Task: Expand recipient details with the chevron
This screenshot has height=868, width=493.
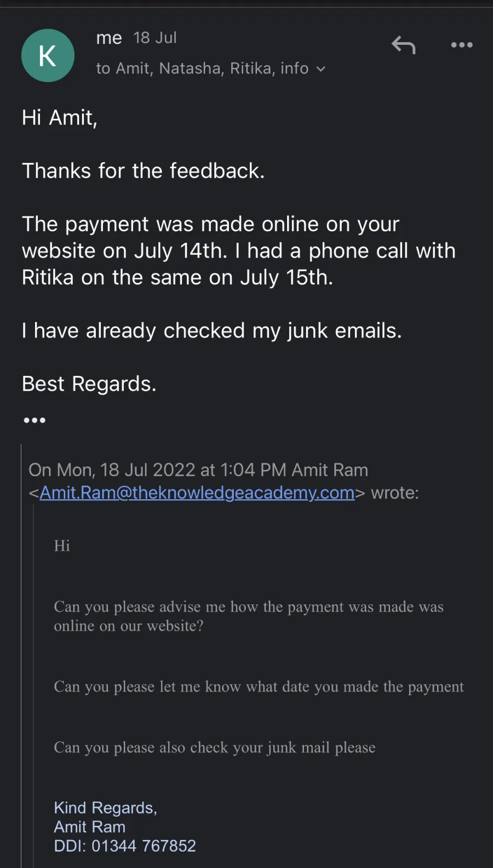Action: coord(321,69)
